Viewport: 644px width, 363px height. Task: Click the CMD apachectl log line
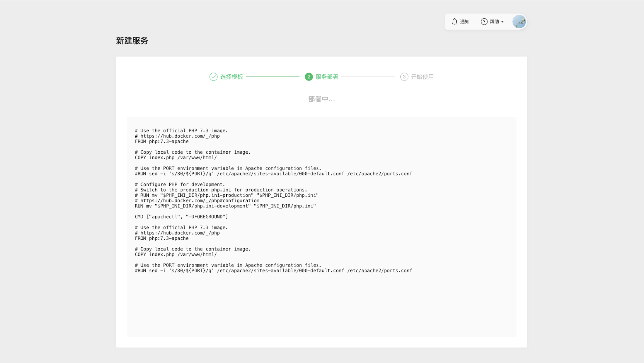point(181,217)
